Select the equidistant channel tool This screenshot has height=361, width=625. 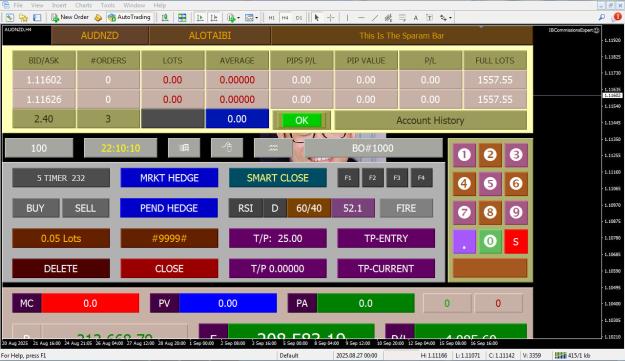click(x=388, y=18)
